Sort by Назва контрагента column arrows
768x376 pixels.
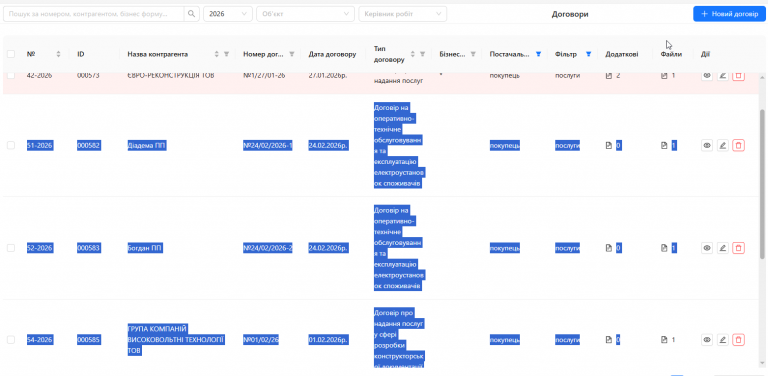(216, 54)
